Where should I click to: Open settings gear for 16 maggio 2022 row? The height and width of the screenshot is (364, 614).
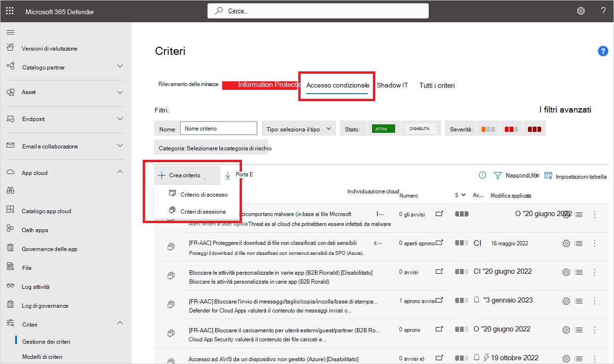(x=566, y=243)
